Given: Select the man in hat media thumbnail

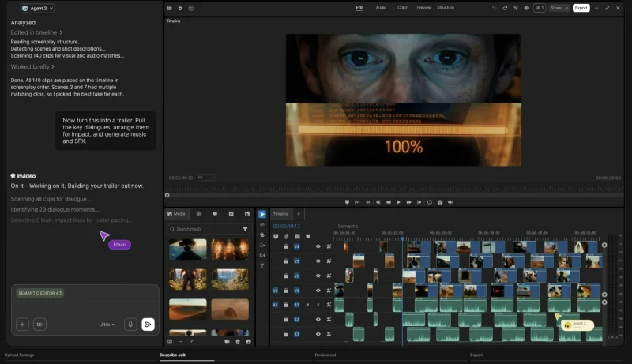Looking at the screenshot, I should tap(188, 250).
